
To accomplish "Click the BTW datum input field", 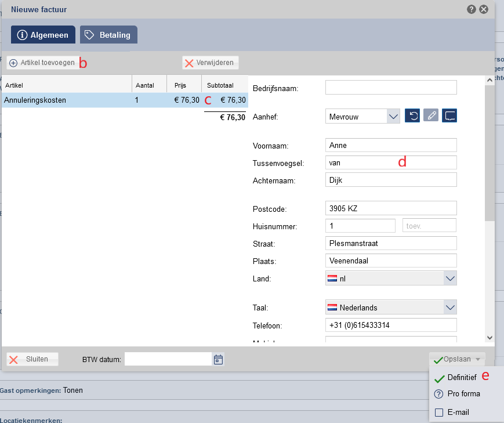I will [x=168, y=359].
